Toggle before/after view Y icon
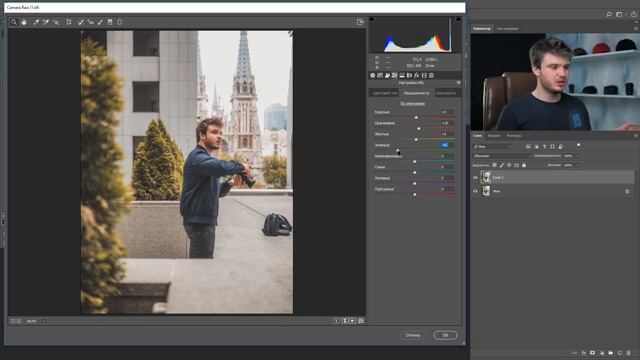Image resolution: width=640 pixels, height=360 pixels. click(x=336, y=321)
